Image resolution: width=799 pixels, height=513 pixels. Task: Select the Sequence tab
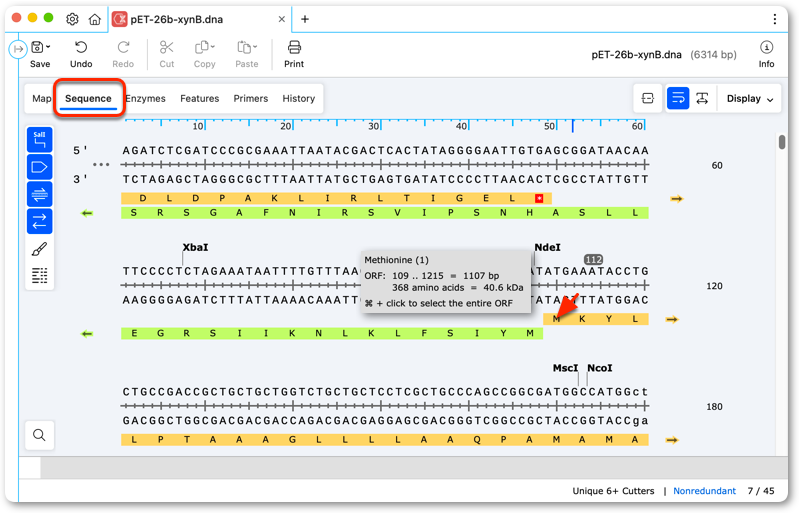pyautogui.click(x=88, y=98)
